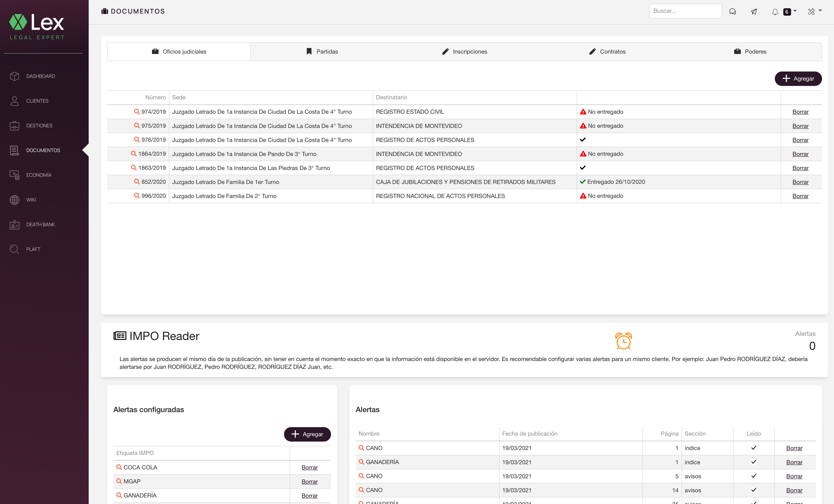
Task: Add a new configured IMPO alert
Action: tap(307, 434)
